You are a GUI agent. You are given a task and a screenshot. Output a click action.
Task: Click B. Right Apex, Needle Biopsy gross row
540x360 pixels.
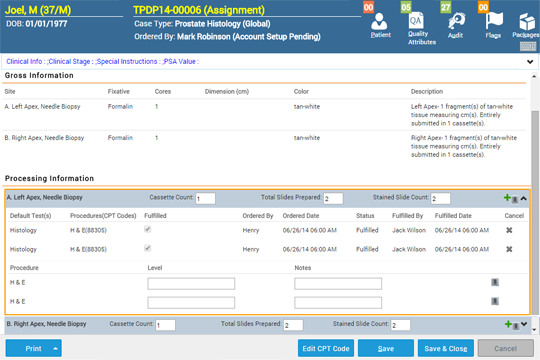[264, 146]
